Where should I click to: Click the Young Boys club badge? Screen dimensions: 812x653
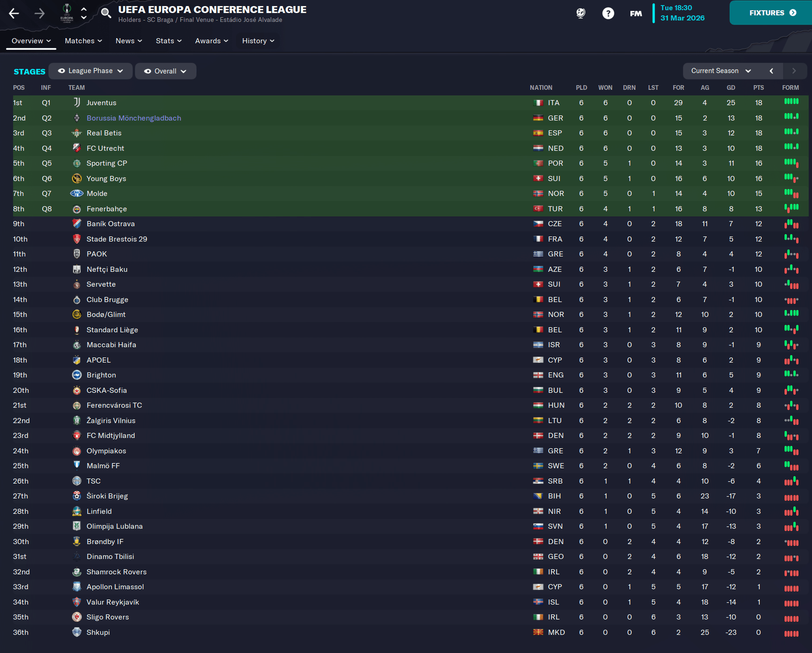coord(76,179)
